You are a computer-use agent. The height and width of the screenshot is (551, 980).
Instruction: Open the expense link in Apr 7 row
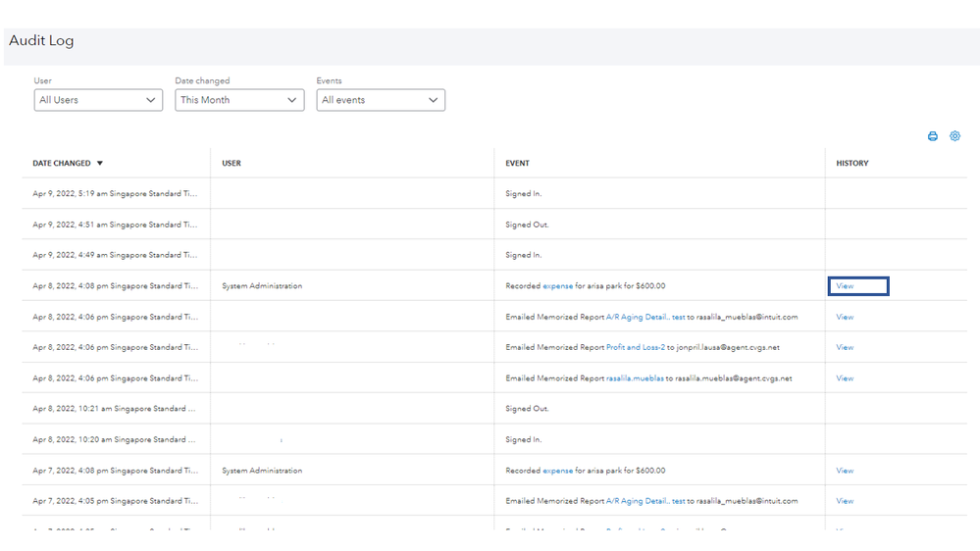click(x=557, y=471)
